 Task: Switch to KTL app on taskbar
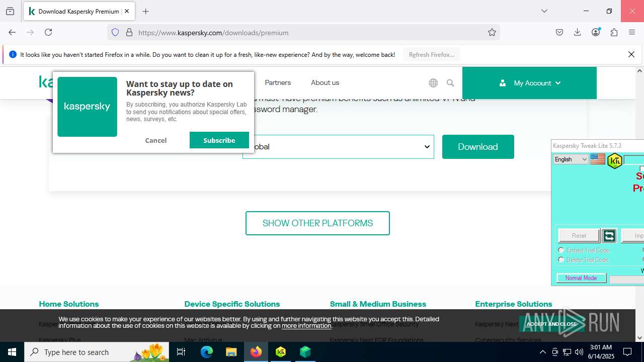tap(280, 352)
